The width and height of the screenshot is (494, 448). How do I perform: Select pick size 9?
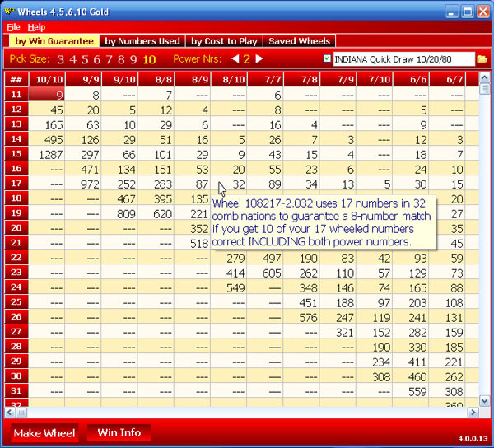click(133, 59)
